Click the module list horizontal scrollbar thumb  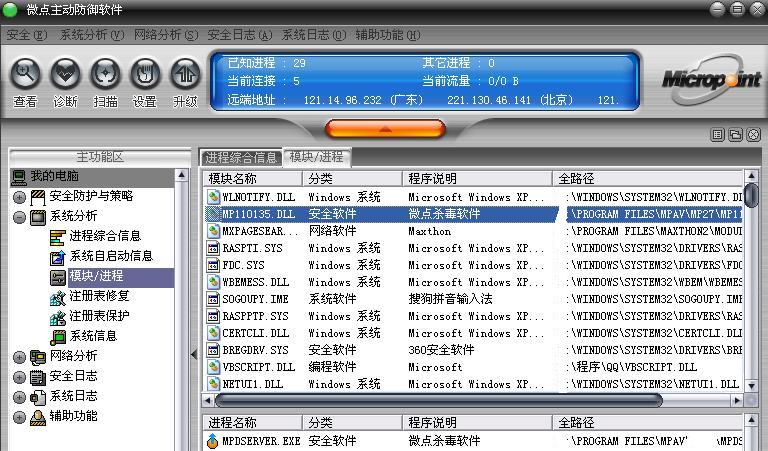point(438,401)
